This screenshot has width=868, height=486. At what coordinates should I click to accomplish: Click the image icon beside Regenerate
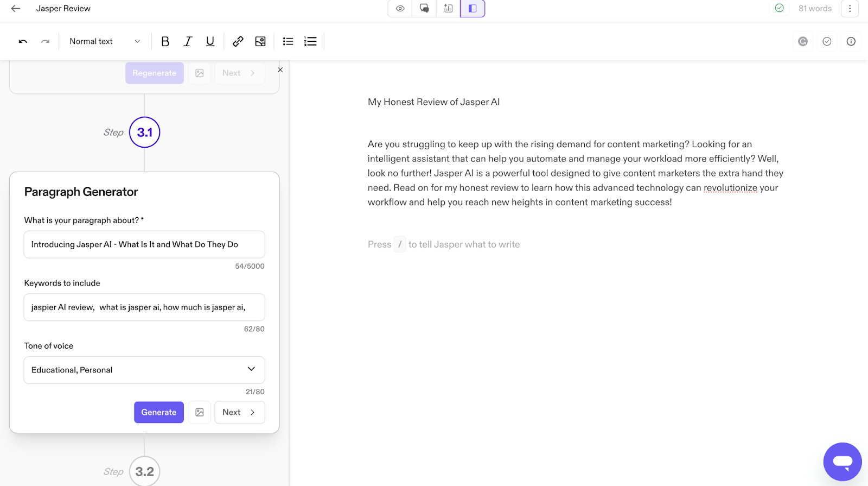click(x=200, y=73)
